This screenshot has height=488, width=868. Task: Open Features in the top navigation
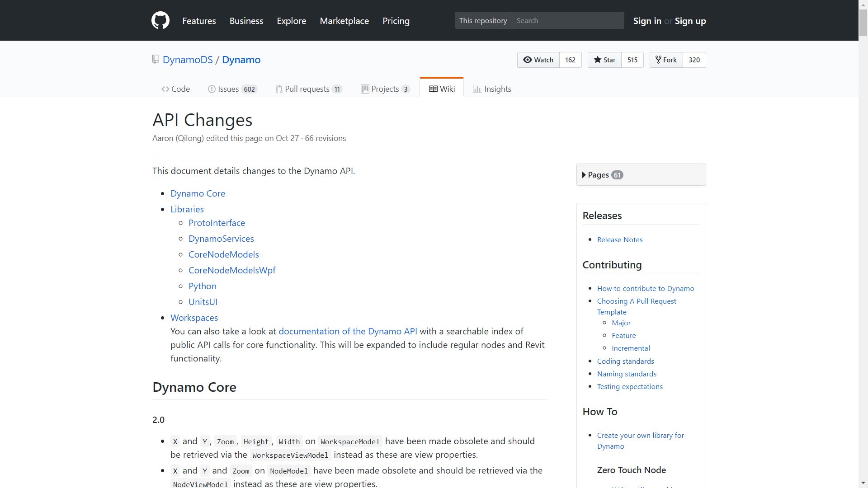click(x=199, y=21)
